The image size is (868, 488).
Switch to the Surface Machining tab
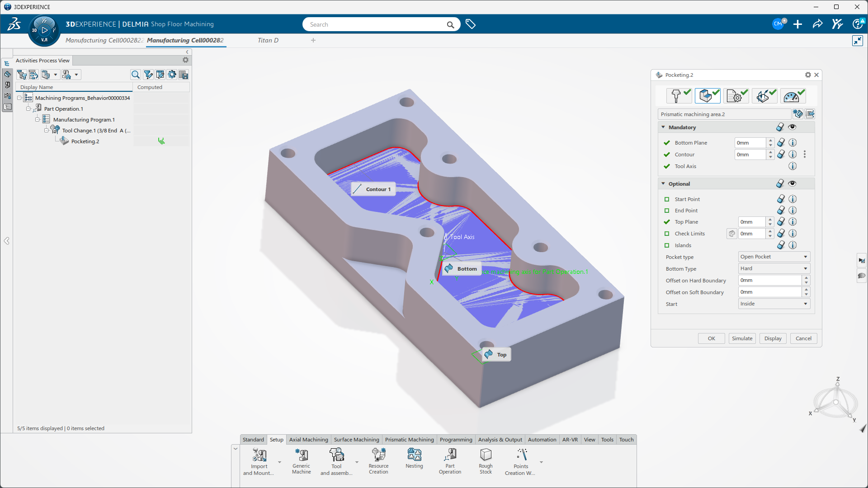(356, 440)
